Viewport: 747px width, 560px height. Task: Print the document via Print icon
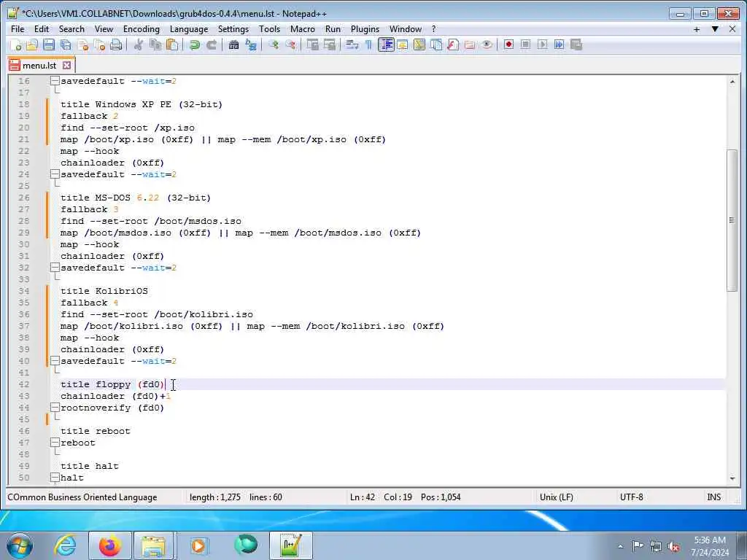coord(116,44)
